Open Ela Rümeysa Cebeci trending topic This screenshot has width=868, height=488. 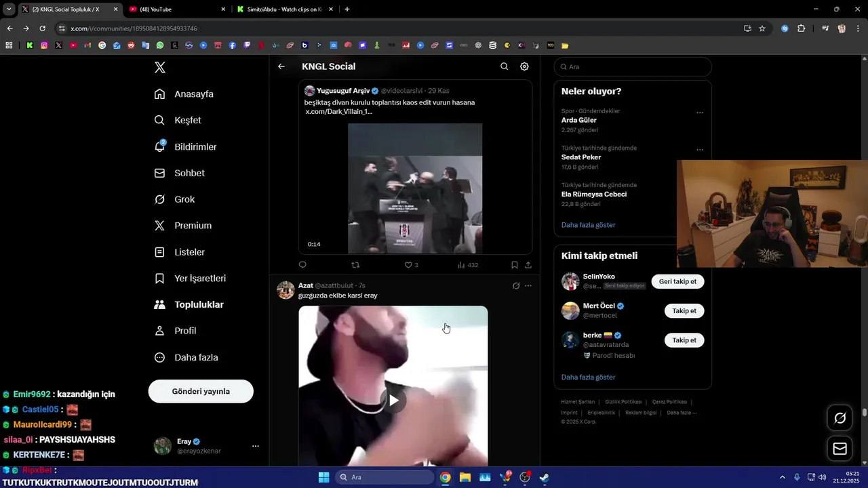pyautogui.click(x=594, y=194)
